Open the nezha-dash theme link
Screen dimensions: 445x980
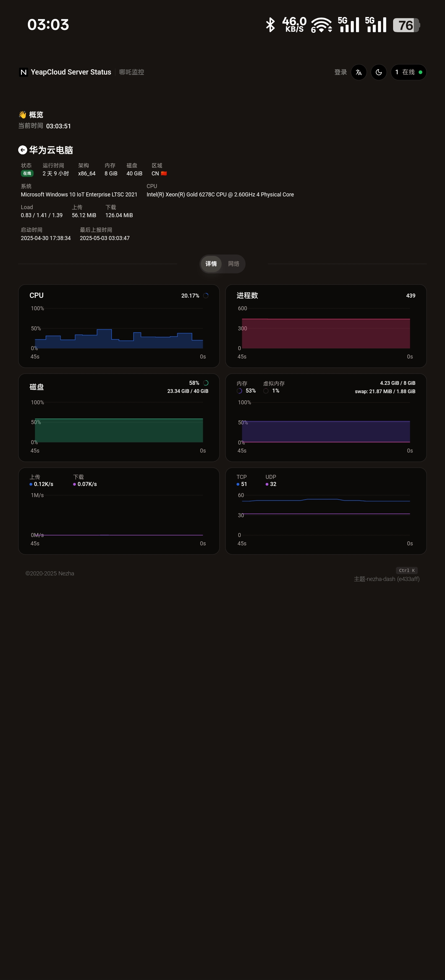[387, 579]
